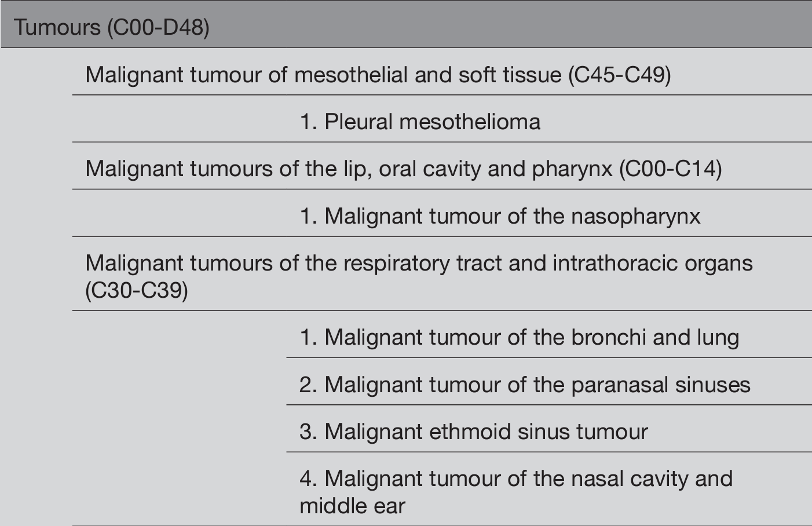812x526 pixels.
Task: Click the words "middle ear" on the last line
Action: point(352,505)
